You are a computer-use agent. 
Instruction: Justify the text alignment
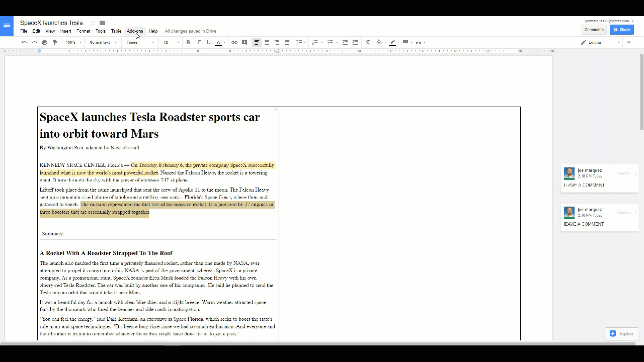[x=287, y=42]
